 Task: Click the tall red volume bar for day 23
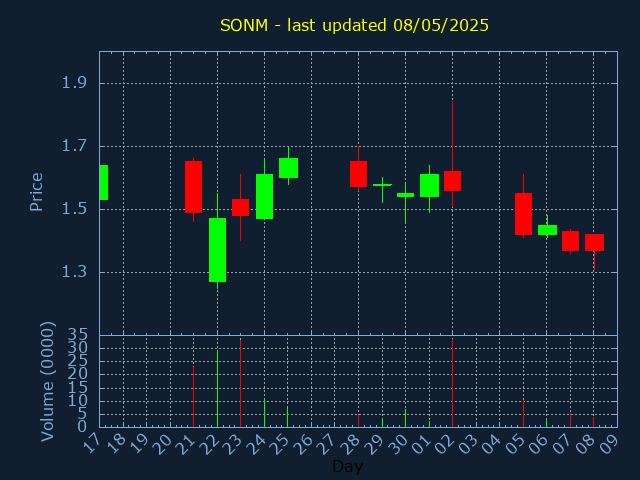240,383
